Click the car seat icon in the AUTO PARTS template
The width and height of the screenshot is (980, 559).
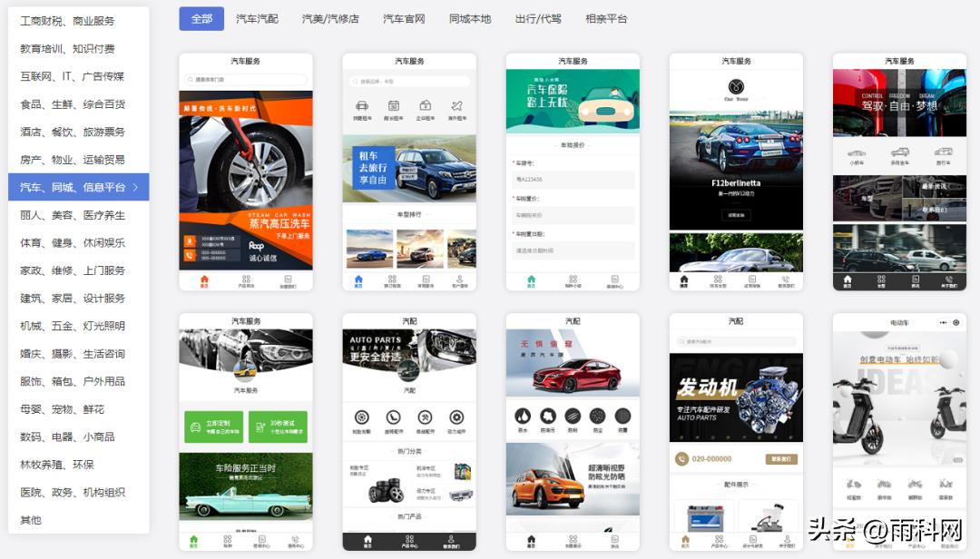[x=393, y=417]
